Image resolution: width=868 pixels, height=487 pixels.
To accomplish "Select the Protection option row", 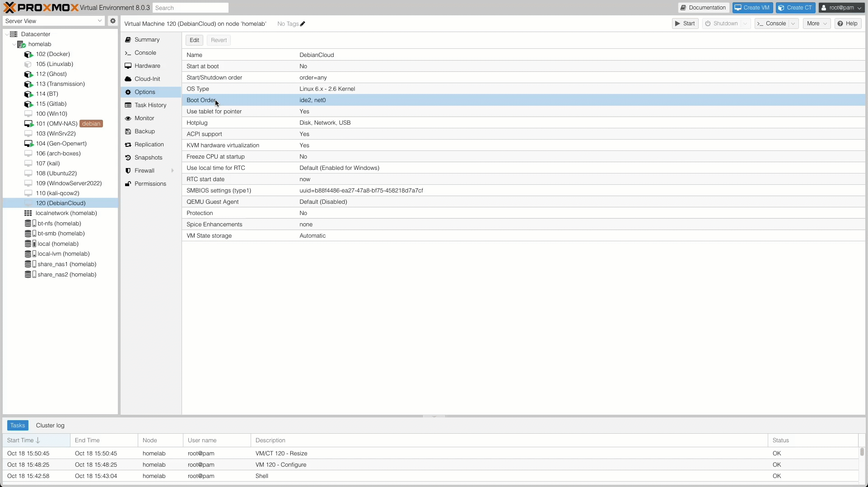I will tap(523, 213).
